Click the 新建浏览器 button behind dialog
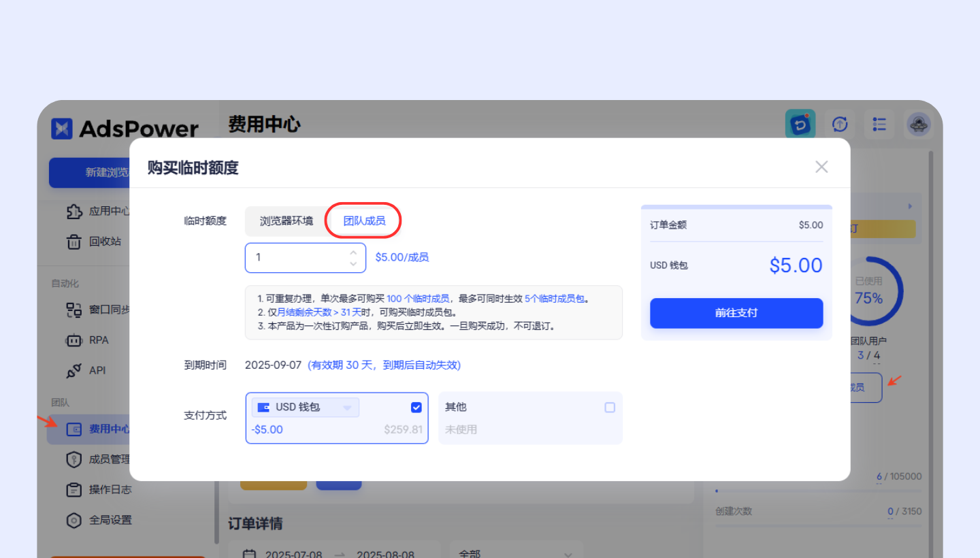The width and height of the screenshot is (980, 558). [x=89, y=173]
